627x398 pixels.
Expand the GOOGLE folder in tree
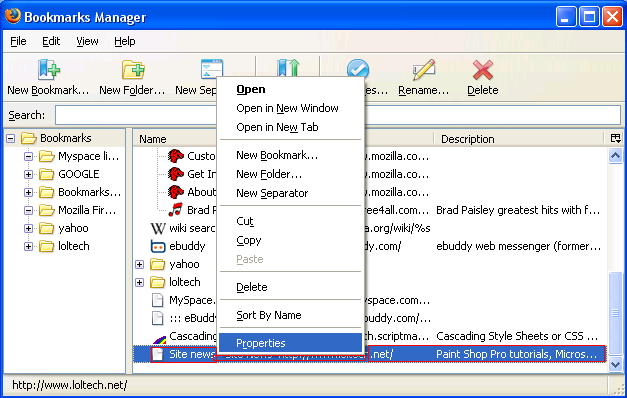pyautogui.click(x=28, y=174)
